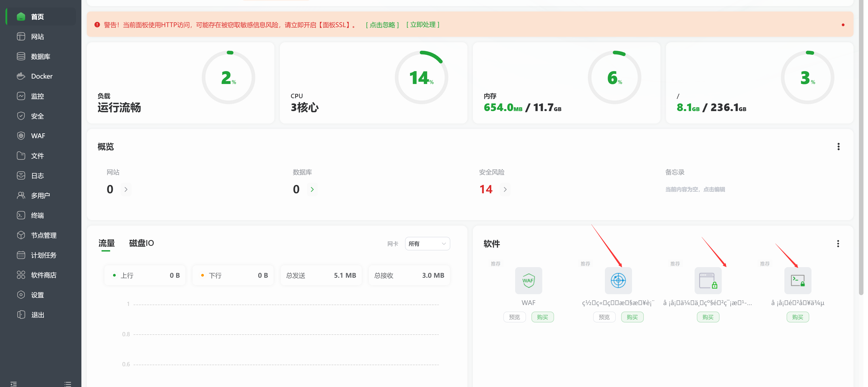Expand the security risk 14 arrow
868x387 pixels.
pyautogui.click(x=505, y=189)
